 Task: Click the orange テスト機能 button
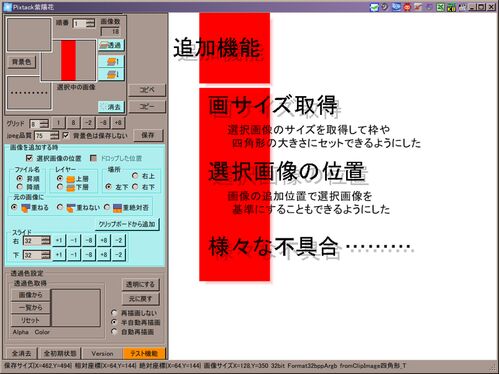(144, 353)
